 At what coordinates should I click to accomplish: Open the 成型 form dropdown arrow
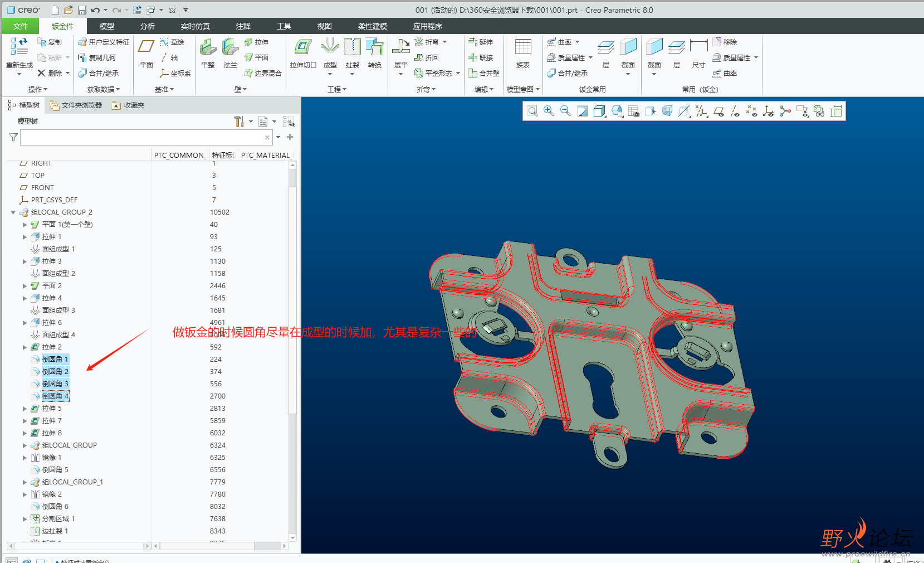pos(330,74)
